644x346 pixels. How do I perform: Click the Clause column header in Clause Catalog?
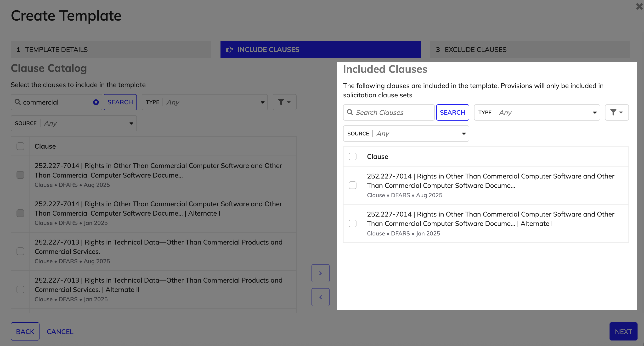45,146
